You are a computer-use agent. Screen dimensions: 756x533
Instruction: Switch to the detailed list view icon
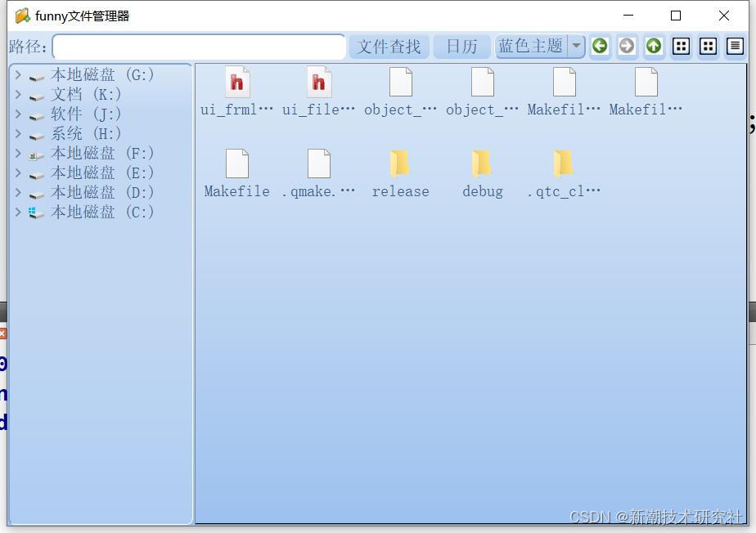point(735,47)
